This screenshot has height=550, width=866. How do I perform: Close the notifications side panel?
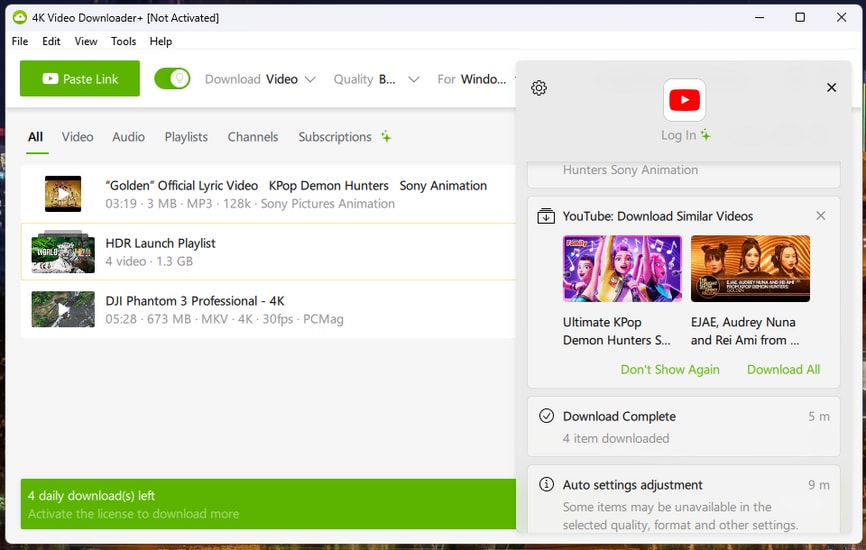(831, 88)
